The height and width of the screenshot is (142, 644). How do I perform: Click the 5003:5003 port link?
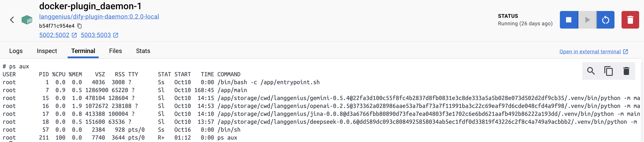pos(96,35)
